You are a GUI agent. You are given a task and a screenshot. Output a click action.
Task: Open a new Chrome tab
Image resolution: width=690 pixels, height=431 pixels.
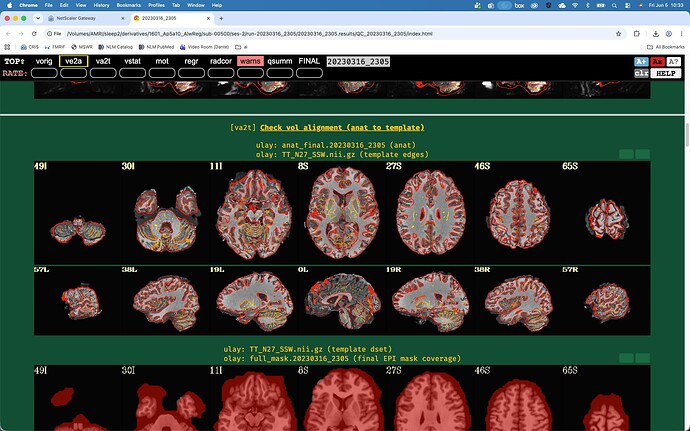point(221,18)
